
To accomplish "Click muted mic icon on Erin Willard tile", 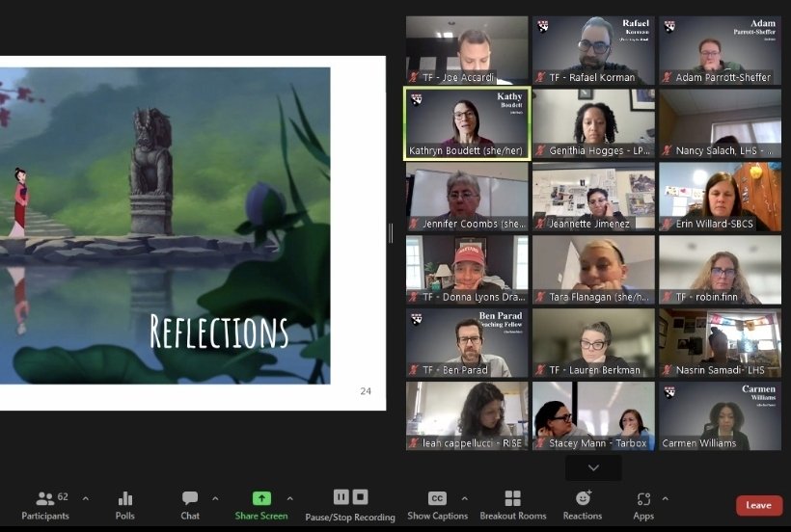I will coord(667,224).
